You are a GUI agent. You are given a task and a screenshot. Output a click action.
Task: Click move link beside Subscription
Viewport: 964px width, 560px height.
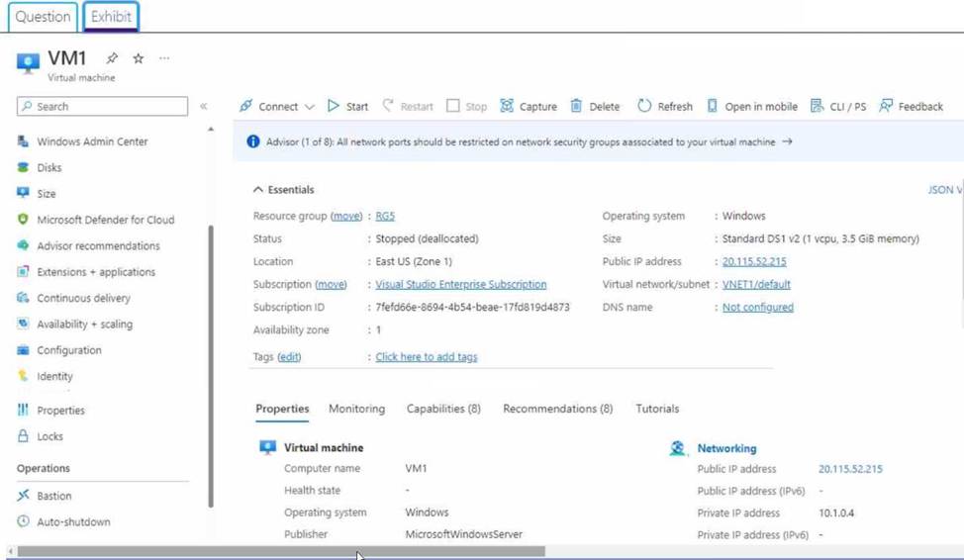point(331,285)
